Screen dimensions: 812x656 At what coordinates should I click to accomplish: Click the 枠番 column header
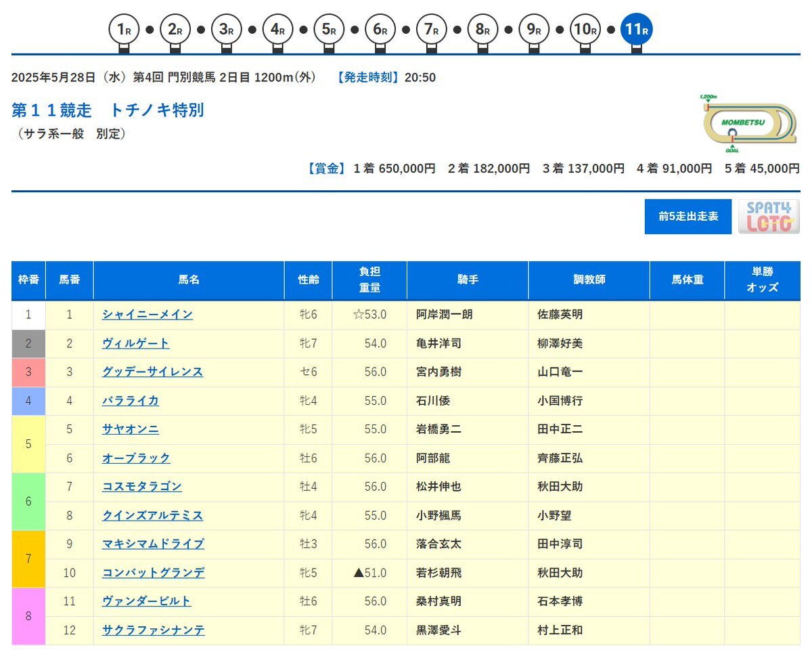(28, 280)
